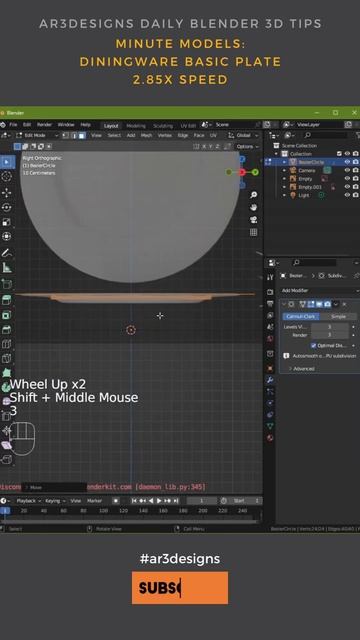Open the File menu
The image size is (360, 640).
(13, 125)
